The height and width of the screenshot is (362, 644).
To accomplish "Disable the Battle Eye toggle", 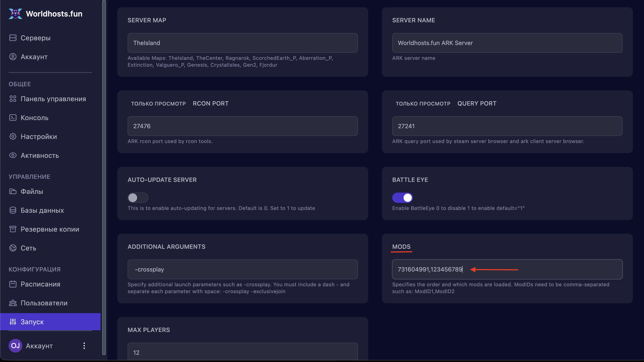I will click(x=402, y=198).
